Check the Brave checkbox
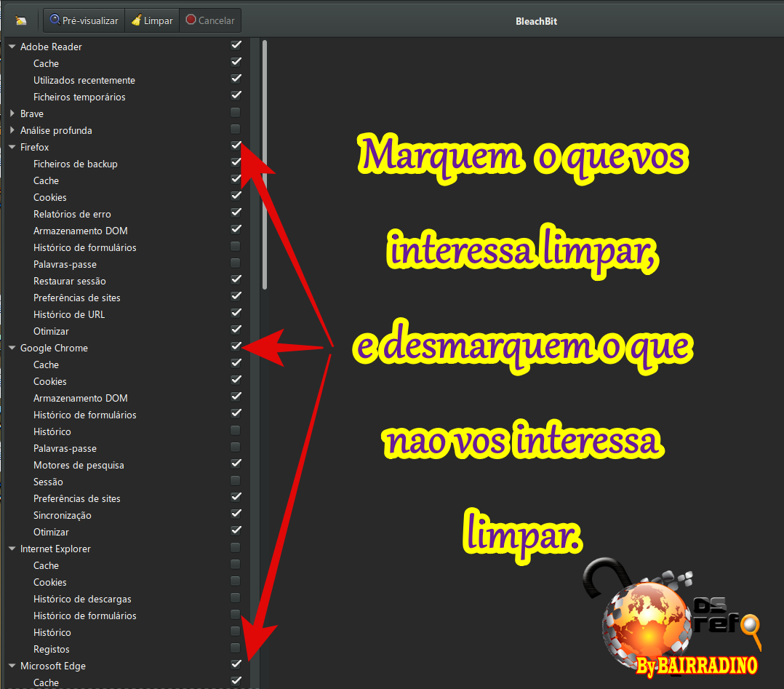 [x=236, y=113]
